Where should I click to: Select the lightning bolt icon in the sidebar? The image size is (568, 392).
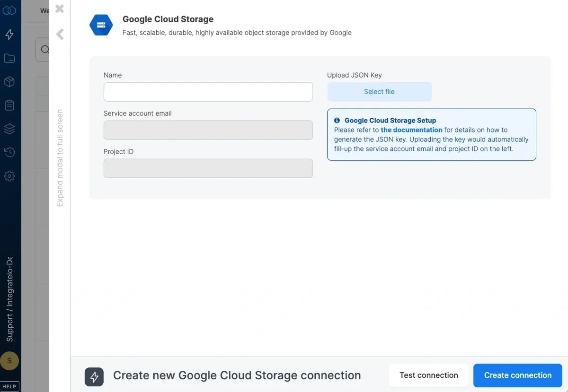click(x=9, y=34)
